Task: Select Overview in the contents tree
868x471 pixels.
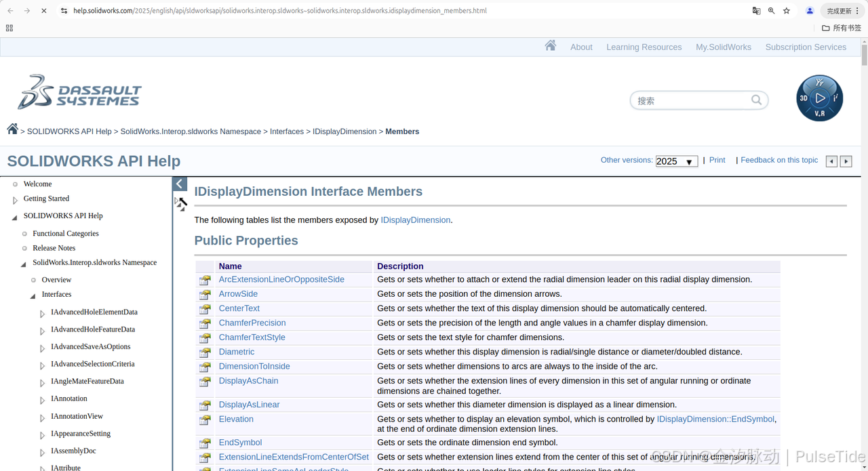Action: (x=56, y=279)
